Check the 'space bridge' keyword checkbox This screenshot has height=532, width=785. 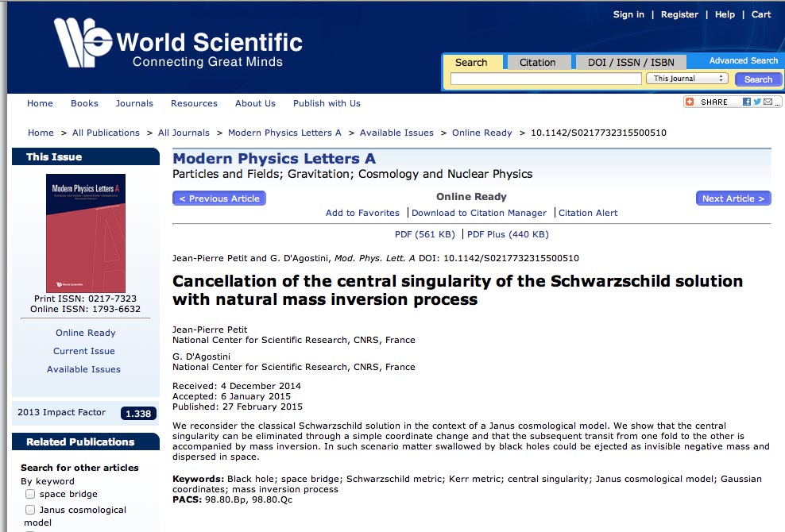(30, 494)
